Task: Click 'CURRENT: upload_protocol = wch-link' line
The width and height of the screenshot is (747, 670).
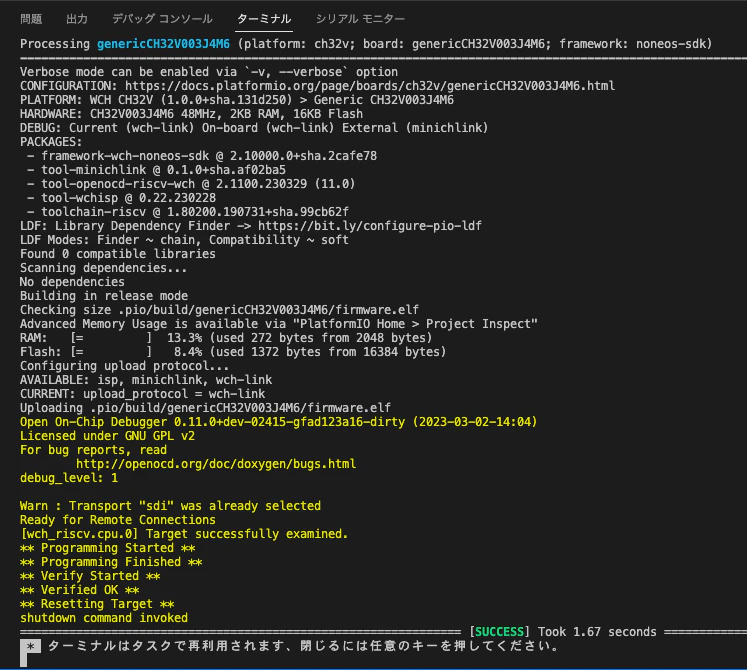Action: [142, 394]
